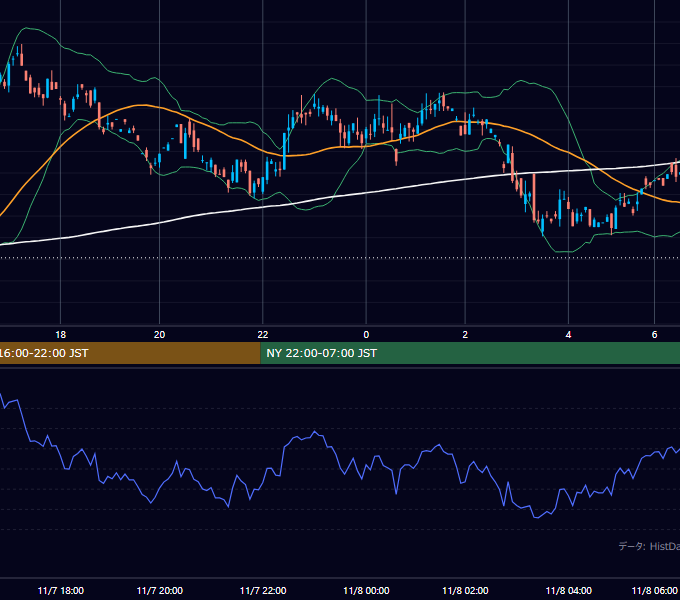Click the 11/7 20:00 date label
The image size is (680, 600).
click(x=160, y=590)
